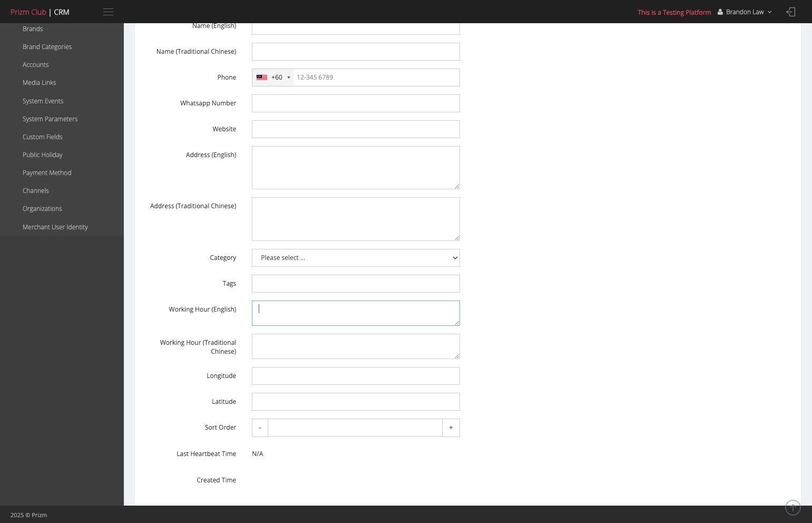Increase Sort Order with plus button
The height and width of the screenshot is (523, 812).
pyautogui.click(x=451, y=428)
